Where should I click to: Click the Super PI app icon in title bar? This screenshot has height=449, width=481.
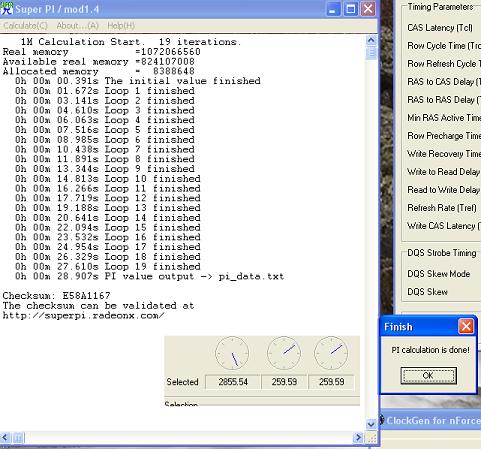tap(6, 9)
